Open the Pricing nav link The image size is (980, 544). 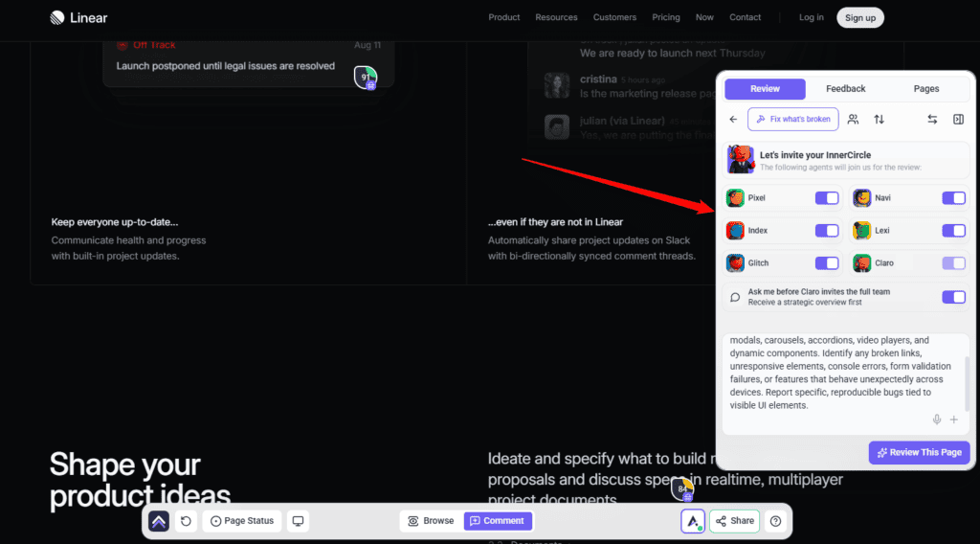(666, 17)
